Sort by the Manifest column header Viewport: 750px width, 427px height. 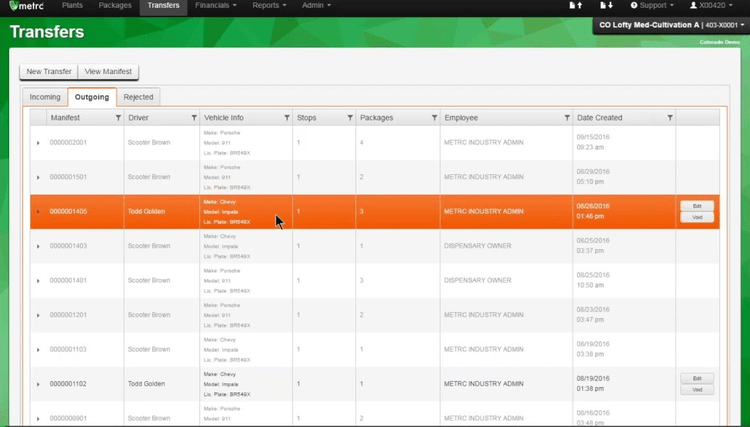click(65, 118)
